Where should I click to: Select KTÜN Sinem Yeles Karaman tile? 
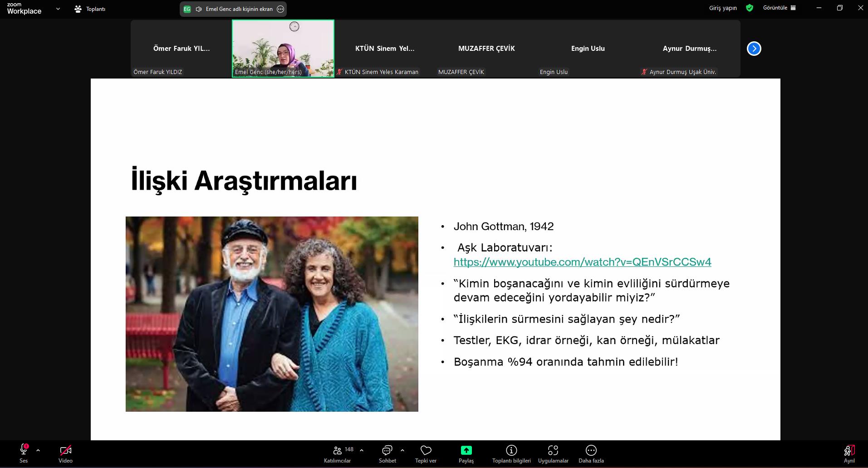pyautogui.click(x=385, y=49)
